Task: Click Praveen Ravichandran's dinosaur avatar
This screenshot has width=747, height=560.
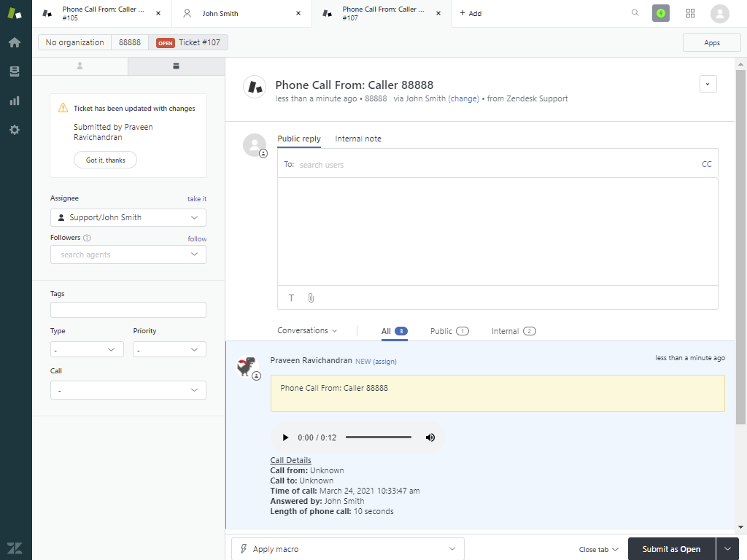Action: pyautogui.click(x=247, y=366)
